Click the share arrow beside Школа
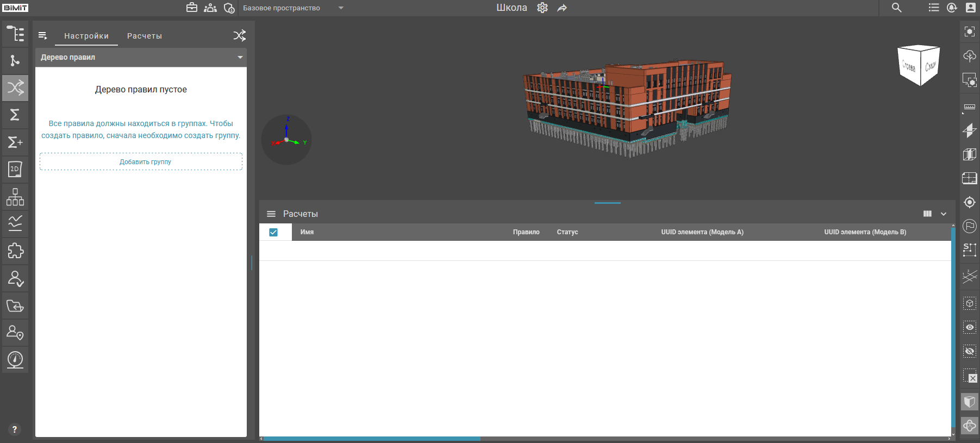 [x=562, y=8]
